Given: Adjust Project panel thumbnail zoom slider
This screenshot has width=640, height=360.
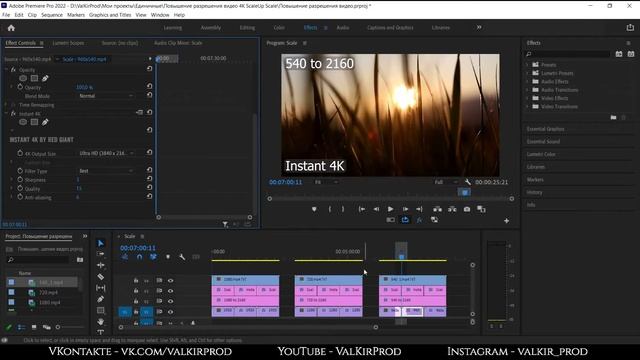Looking at the screenshot, I should click(x=58, y=327).
